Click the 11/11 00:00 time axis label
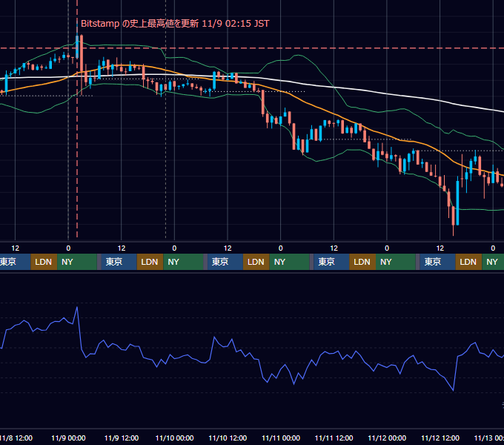 pos(281,438)
